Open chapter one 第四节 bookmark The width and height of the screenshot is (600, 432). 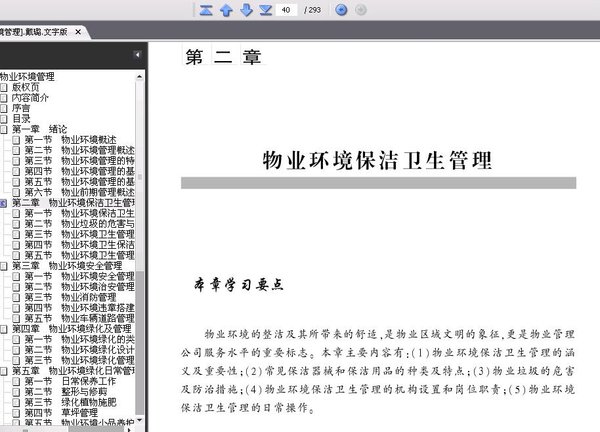pos(80,171)
